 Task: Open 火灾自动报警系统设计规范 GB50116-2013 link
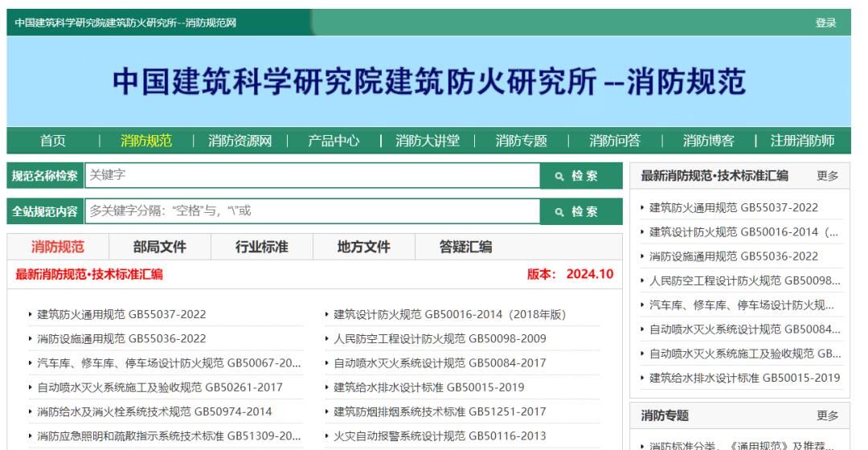coord(440,436)
